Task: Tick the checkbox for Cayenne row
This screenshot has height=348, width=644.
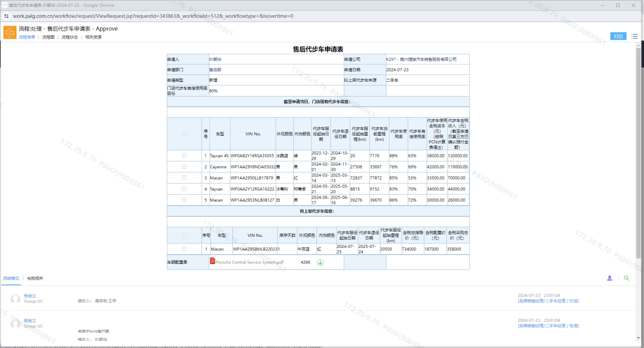Action: click(x=184, y=167)
